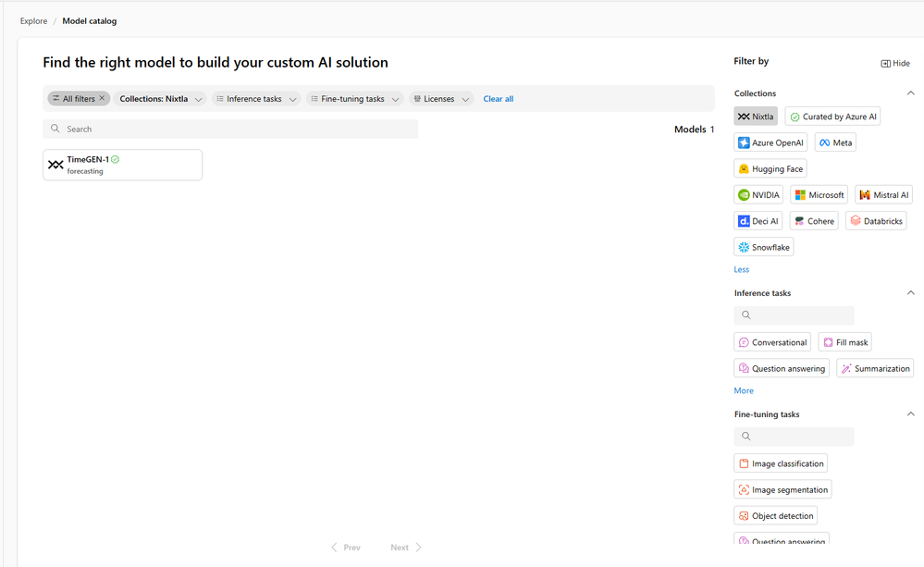This screenshot has height=567, width=924.
Task: Collapse the Collections section chevron
Action: (910, 93)
